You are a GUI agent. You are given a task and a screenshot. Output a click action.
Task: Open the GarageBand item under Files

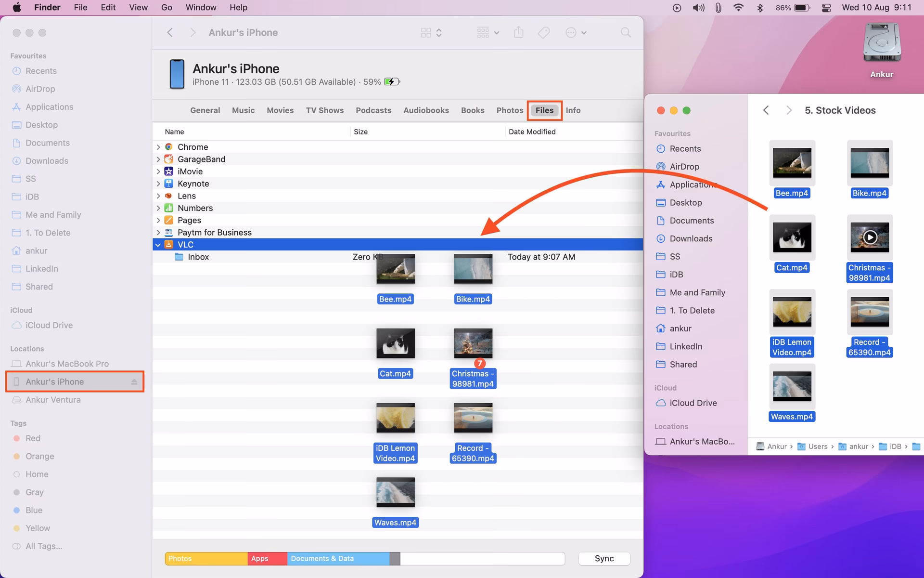click(201, 159)
